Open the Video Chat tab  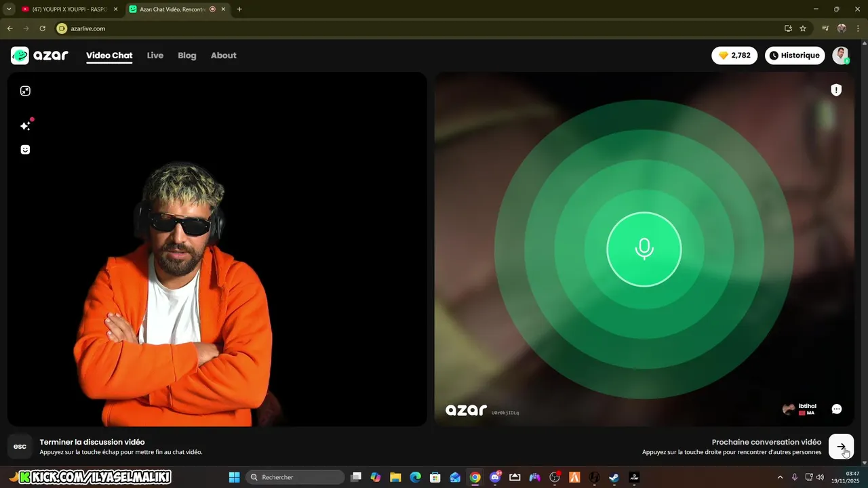pos(109,56)
